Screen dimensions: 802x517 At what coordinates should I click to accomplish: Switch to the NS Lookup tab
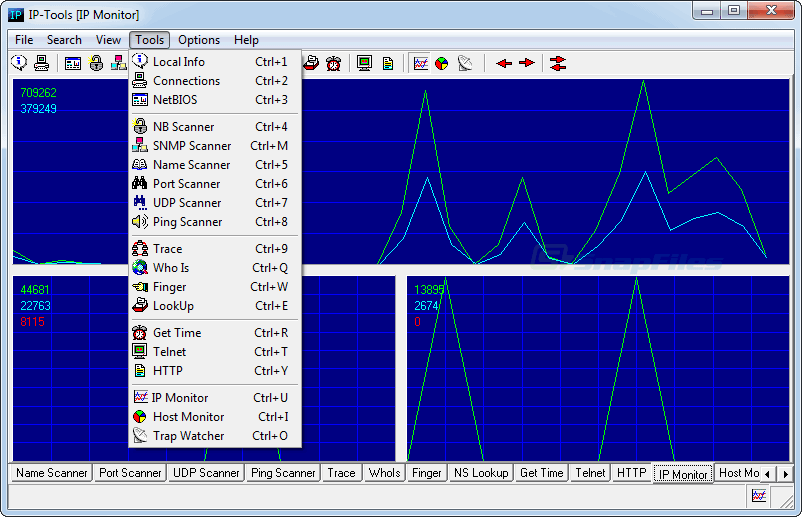point(481,473)
